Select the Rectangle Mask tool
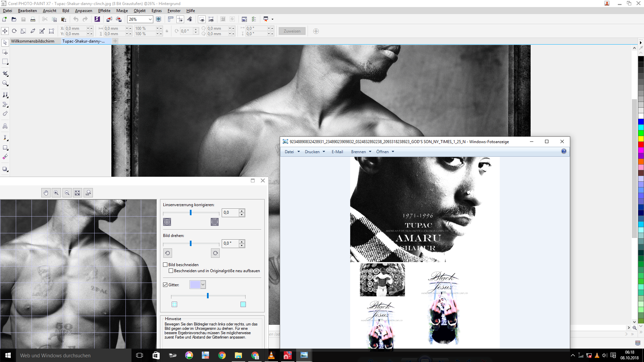 (x=5, y=62)
